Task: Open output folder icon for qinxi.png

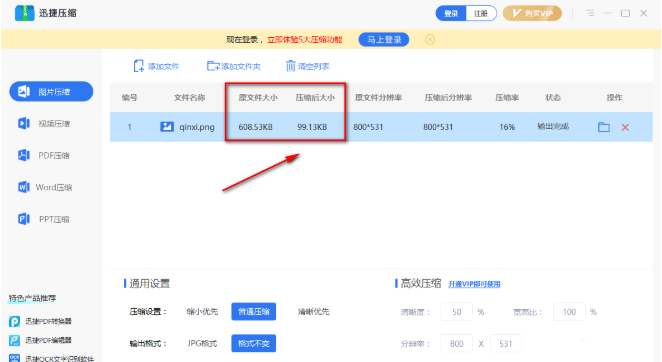Action: point(604,127)
